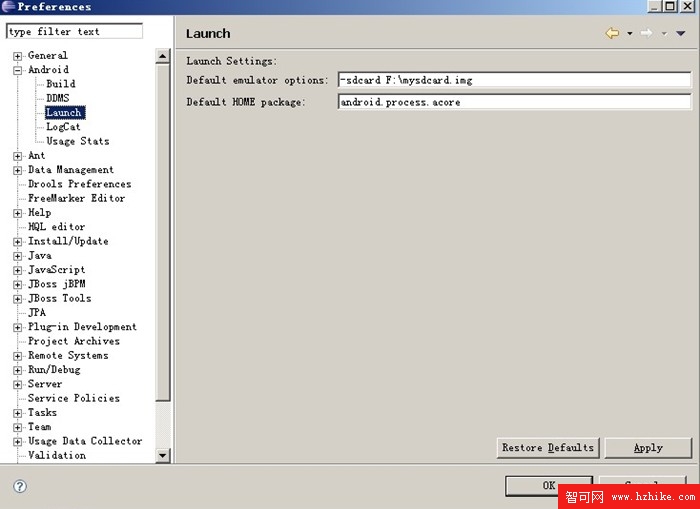Image resolution: width=700 pixels, height=509 pixels.
Task: Collapse the Android tree node
Action: [x=17, y=71]
